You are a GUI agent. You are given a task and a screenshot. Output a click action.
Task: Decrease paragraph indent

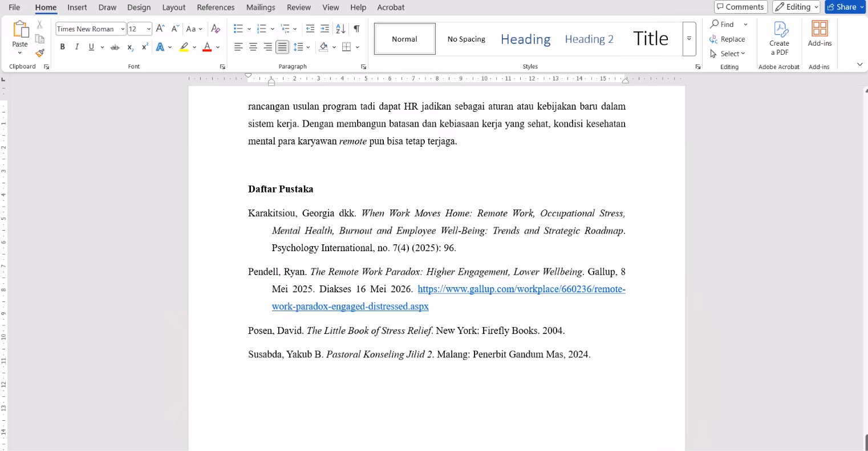[310, 29]
